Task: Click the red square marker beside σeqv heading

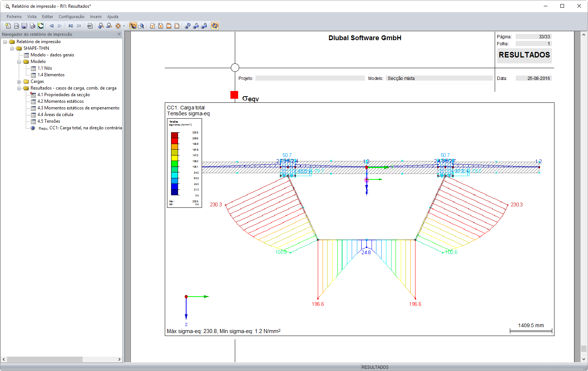Action: [234, 95]
